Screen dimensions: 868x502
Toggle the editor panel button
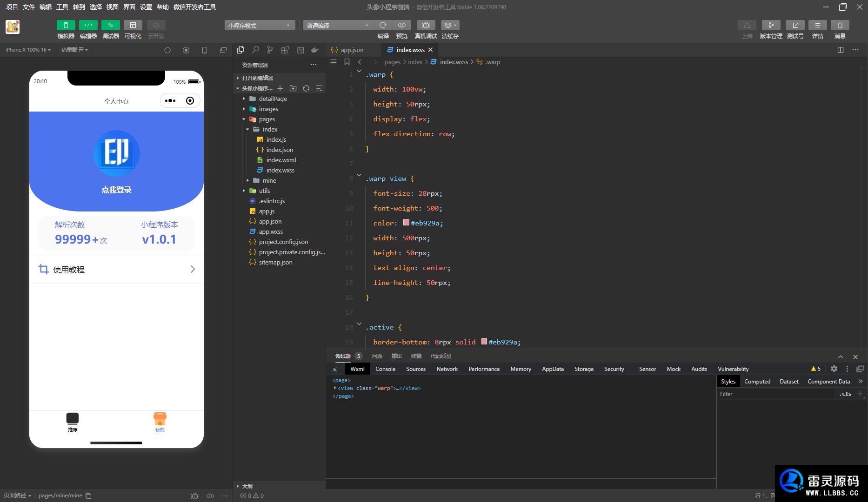(88, 25)
